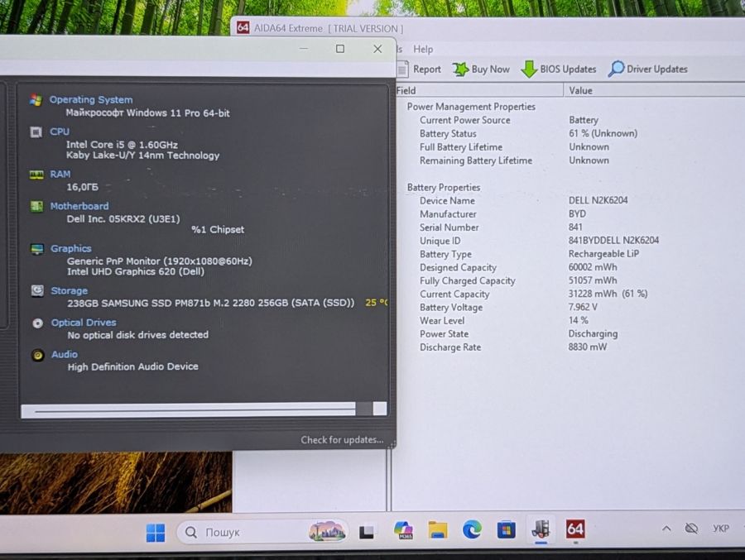Click the CPU chip icon
This screenshot has height=560, width=745.
36,132
